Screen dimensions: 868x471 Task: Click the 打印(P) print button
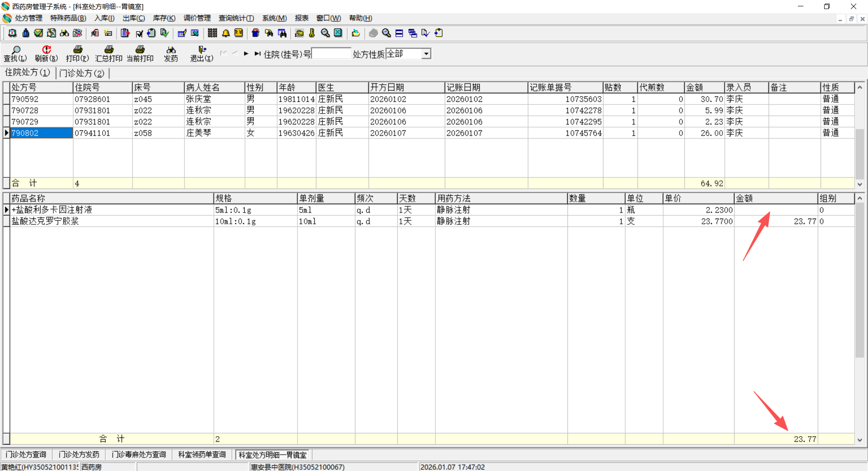tap(77, 53)
